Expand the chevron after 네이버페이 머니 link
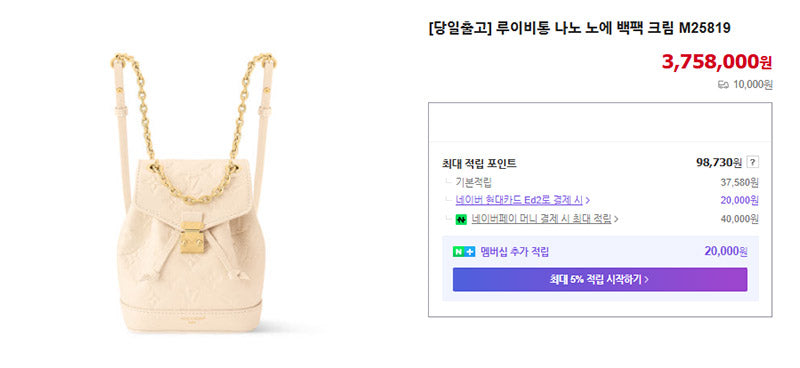The height and width of the screenshot is (368, 800). 616,219
